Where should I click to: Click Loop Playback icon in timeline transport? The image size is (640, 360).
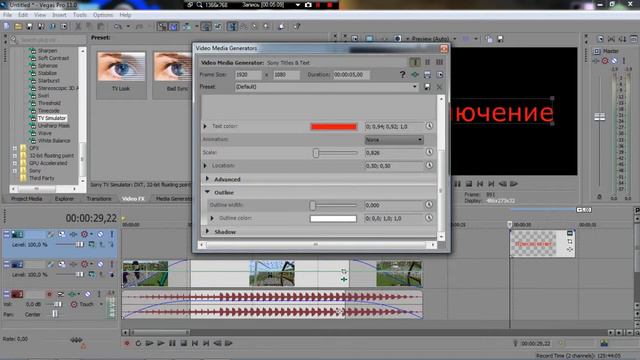tap(138, 343)
